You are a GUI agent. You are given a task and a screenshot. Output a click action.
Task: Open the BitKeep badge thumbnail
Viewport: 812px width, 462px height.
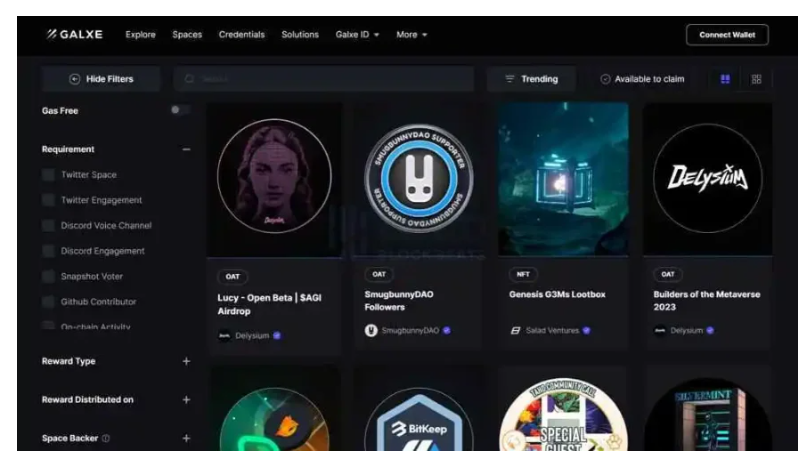click(418, 418)
